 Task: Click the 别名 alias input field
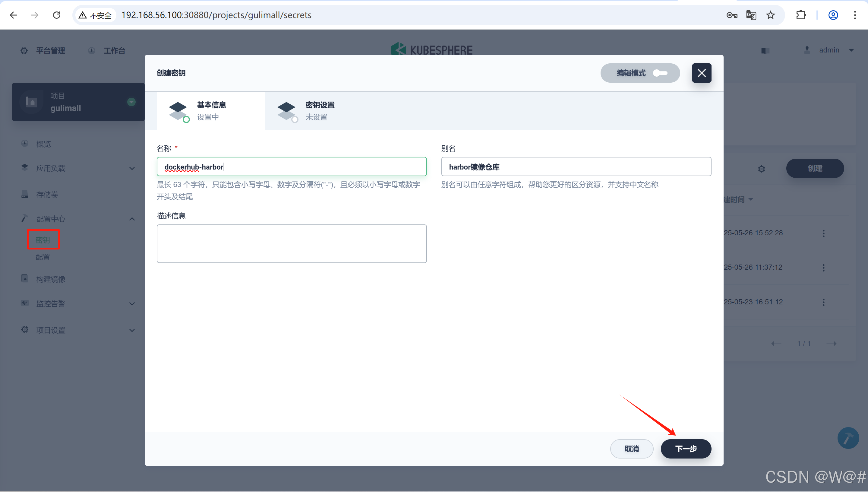pos(576,167)
